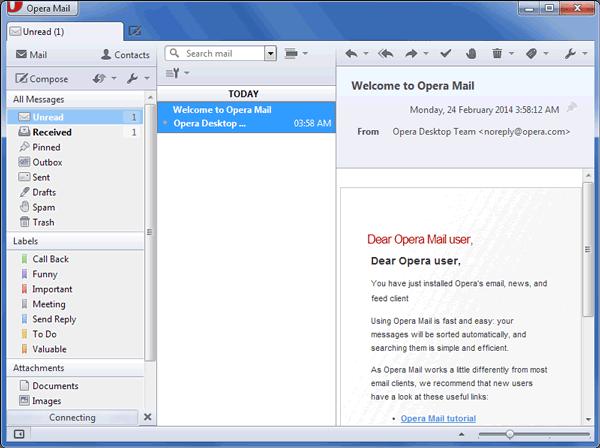This screenshot has width=600, height=448.
Task: Click the wrench icon in message toolbar
Action: click(570, 54)
